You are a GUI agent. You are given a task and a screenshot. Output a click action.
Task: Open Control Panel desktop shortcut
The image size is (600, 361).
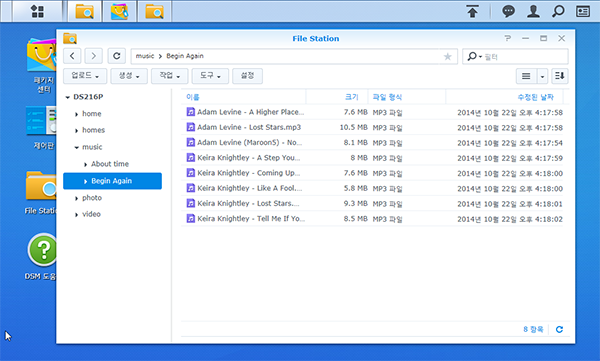[42, 128]
